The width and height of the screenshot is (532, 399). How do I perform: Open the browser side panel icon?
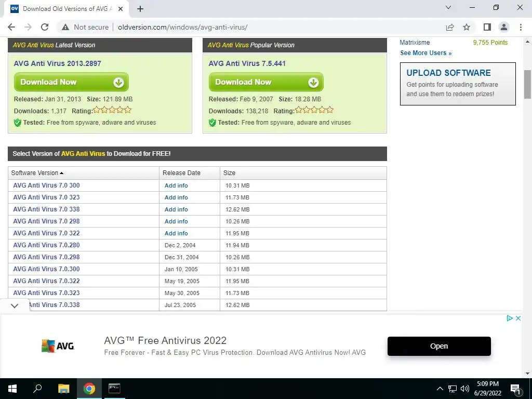487,27
